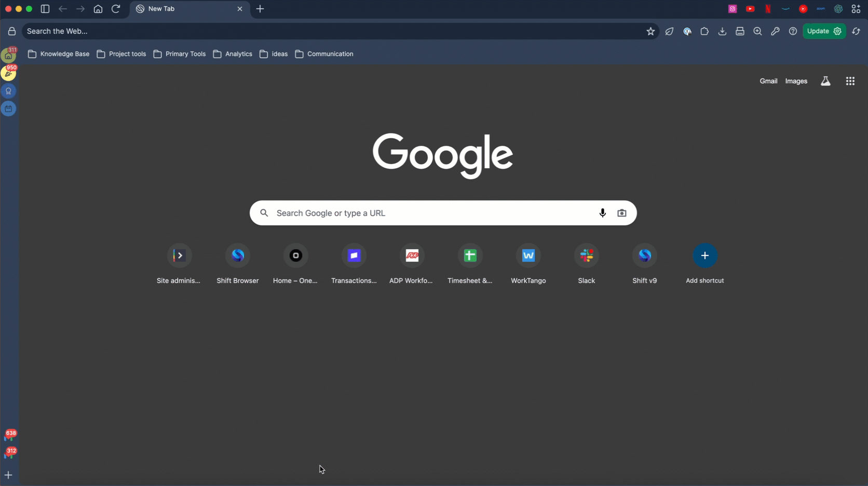Screen dimensions: 868x486
Task: Go back with the left arrow
Action: (x=63, y=9)
